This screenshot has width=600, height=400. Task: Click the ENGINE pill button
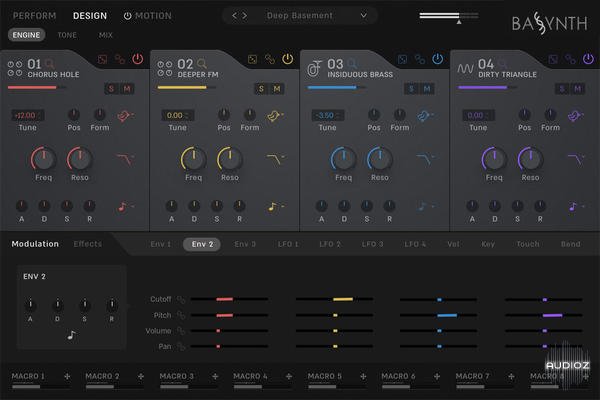26,35
